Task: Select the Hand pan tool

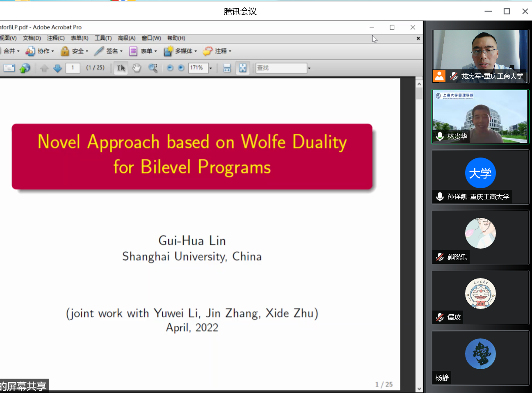Action: pos(137,68)
